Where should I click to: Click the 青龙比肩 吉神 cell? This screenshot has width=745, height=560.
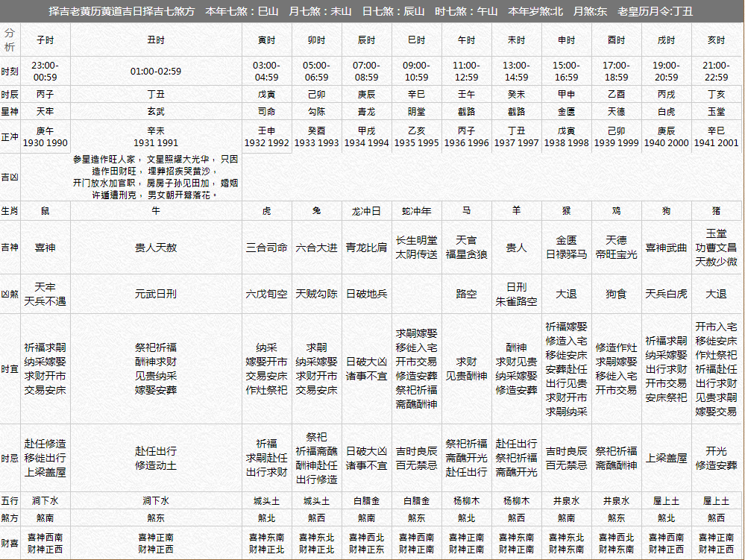[x=366, y=248]
